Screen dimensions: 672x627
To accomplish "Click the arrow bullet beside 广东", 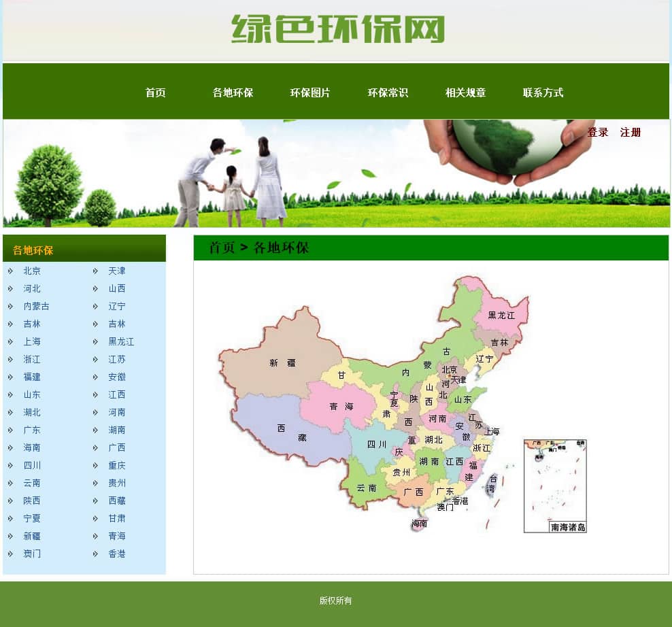I will pyautogui.click(x=10, y=430).
